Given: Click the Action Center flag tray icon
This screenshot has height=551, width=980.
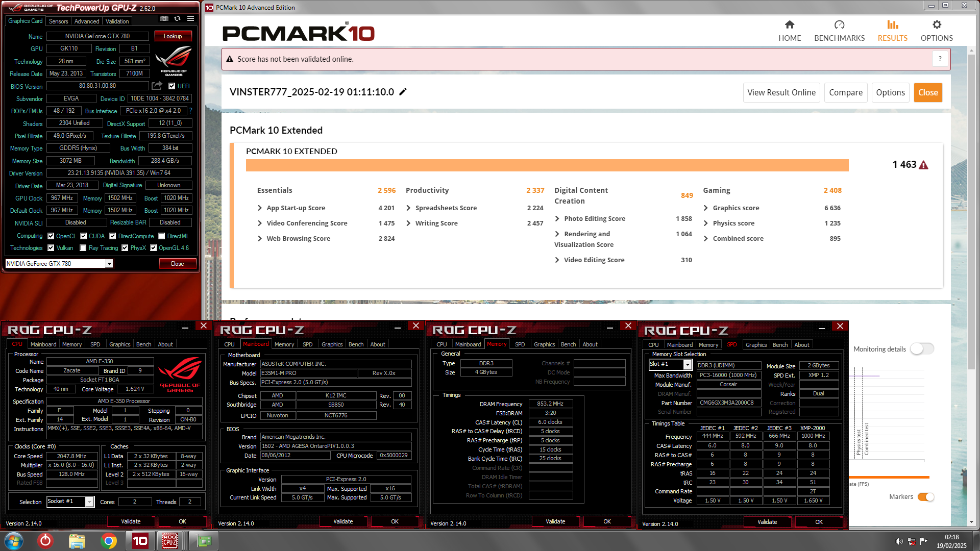Looking at the screenshot, I should (x=924, y=541).
